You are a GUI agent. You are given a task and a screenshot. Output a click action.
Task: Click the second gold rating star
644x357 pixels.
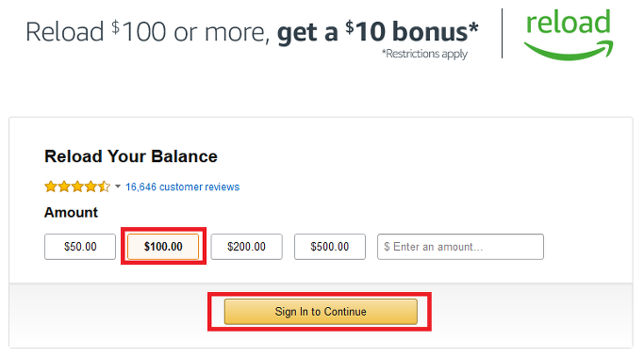click(x=64, y=187)
